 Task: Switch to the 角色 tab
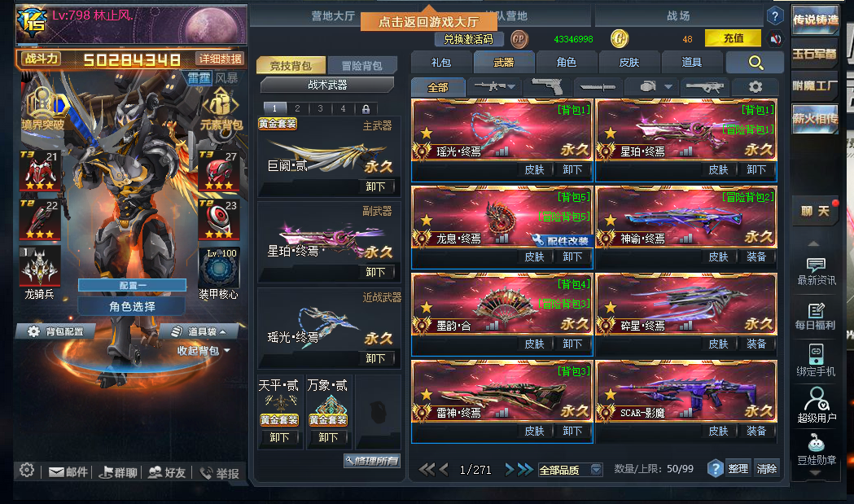coord(567,63)
